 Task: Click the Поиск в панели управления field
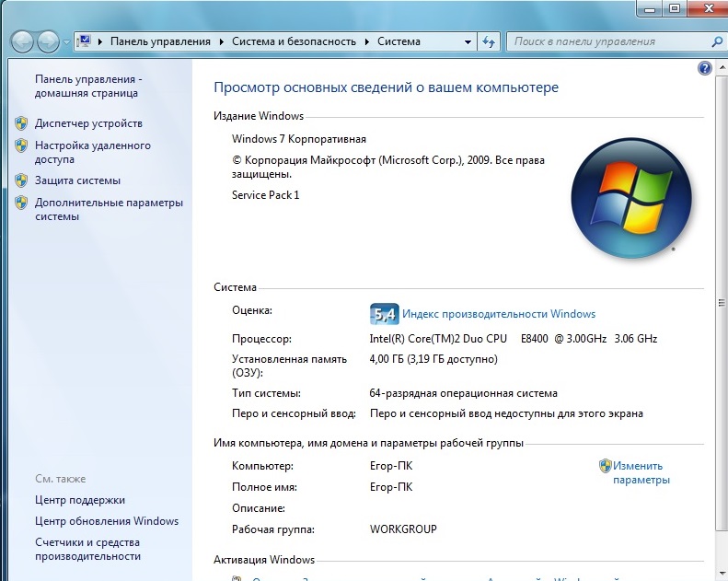pos(607,41)
